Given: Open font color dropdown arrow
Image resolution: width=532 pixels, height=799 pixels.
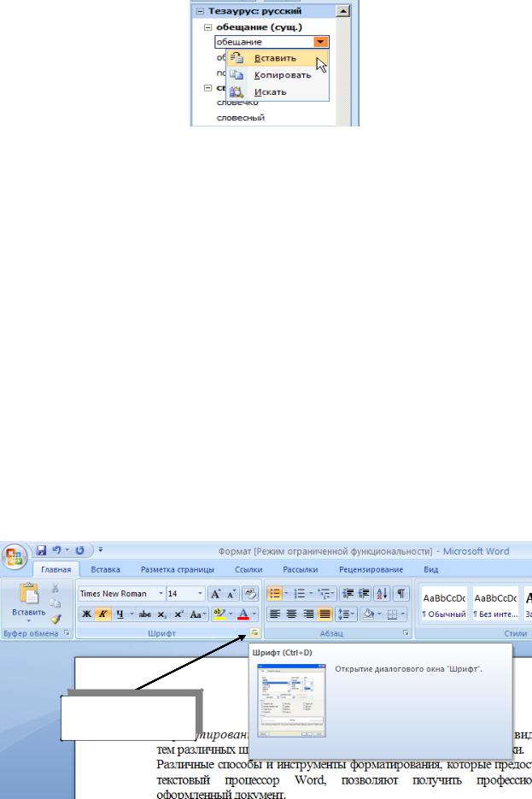Looking at the screenshot, I should [254, 614].
